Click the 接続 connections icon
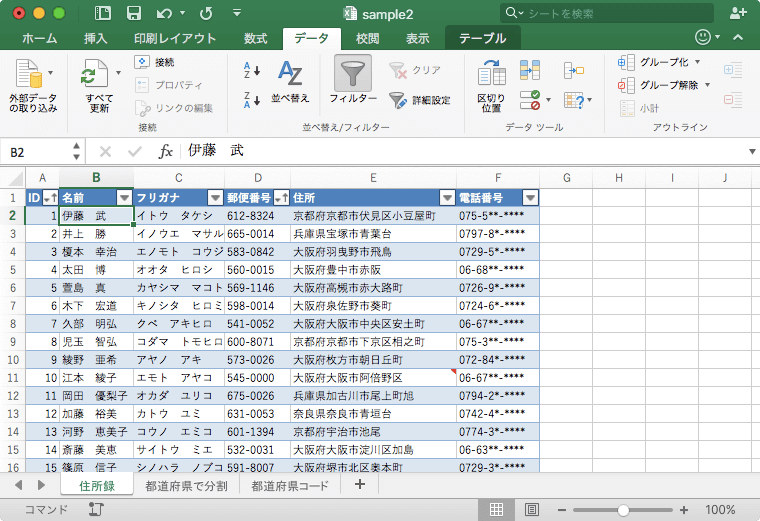Screen dimensions: 760x521 click(142, 62)
